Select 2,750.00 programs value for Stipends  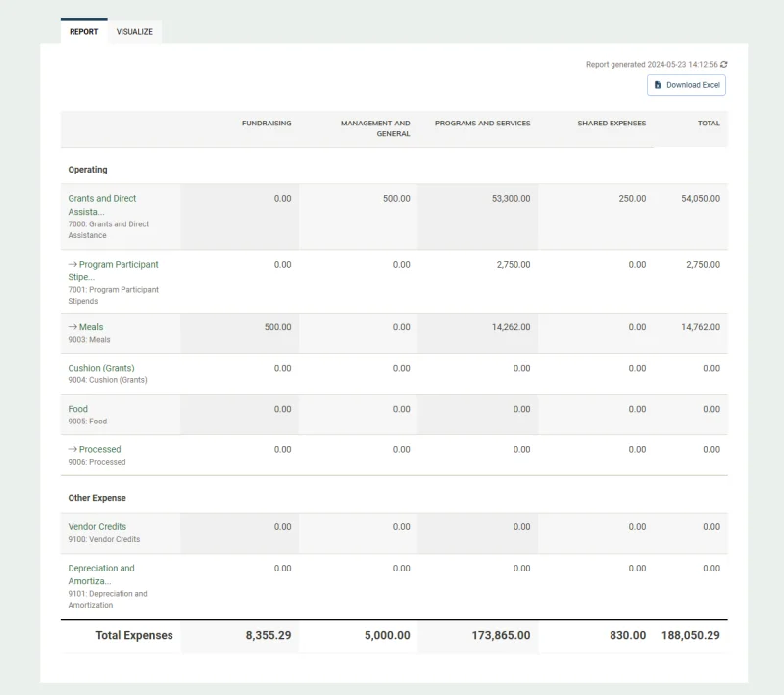pyautogui.click(x=514, y=264)
